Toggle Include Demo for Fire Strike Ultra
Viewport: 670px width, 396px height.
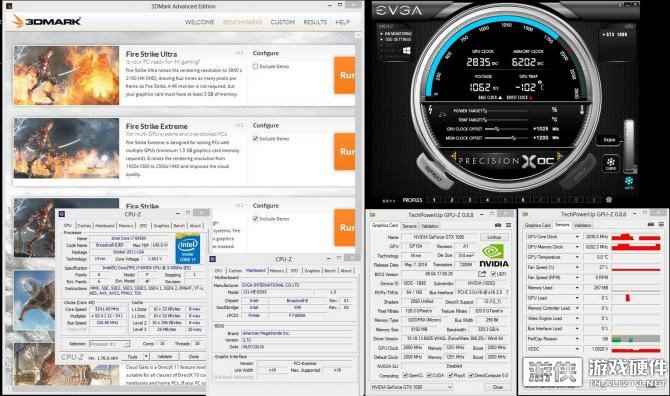pyautogui.click(x=256, y=66)
